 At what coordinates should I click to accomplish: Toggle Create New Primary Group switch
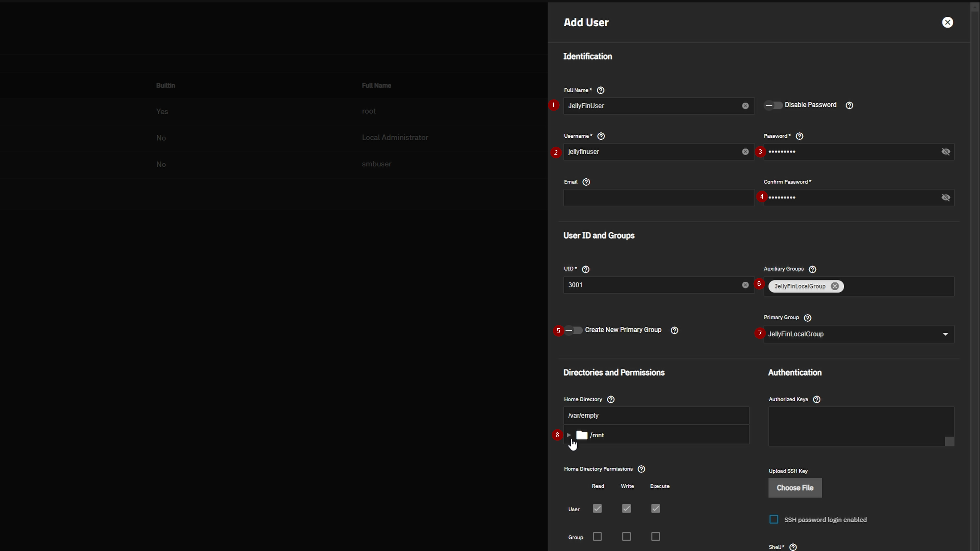573,330
